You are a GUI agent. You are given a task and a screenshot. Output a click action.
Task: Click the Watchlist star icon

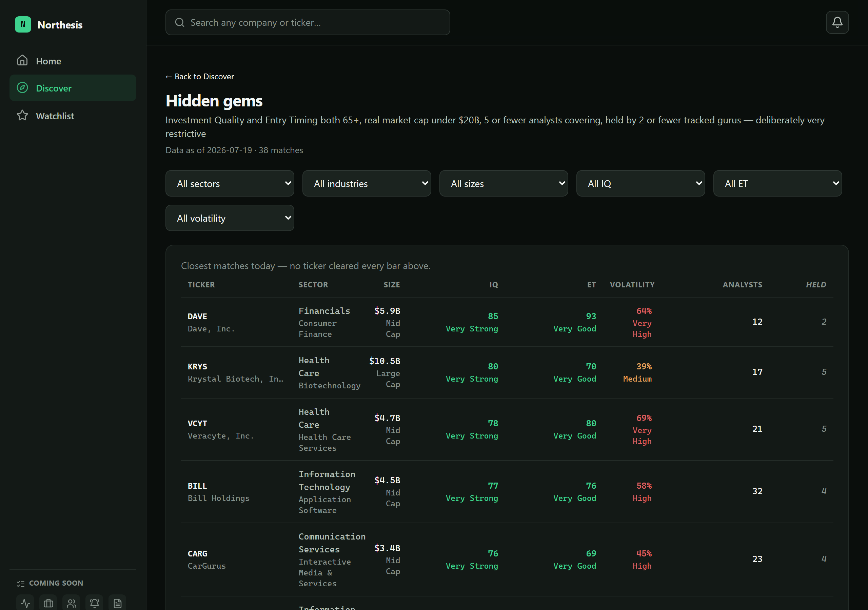22,115
